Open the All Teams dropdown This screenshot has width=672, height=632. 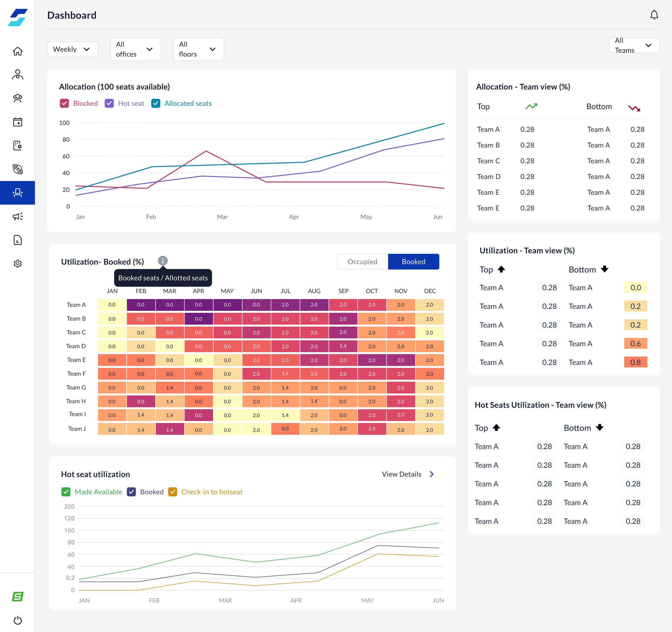pyautogui.click(x=634, y=45)
